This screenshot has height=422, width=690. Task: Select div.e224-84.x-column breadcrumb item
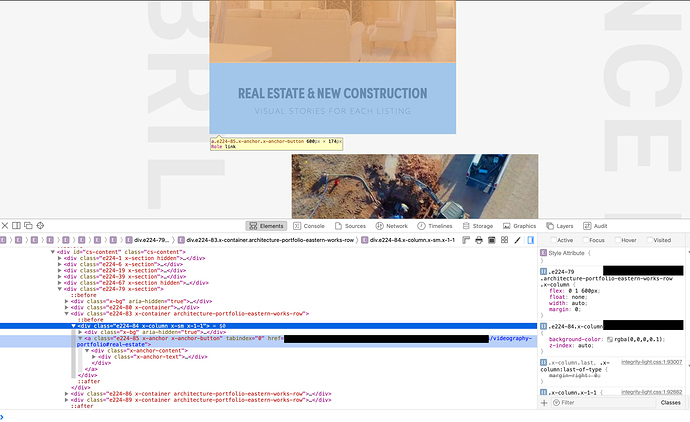pyautogui.click(x=408, y=240)
